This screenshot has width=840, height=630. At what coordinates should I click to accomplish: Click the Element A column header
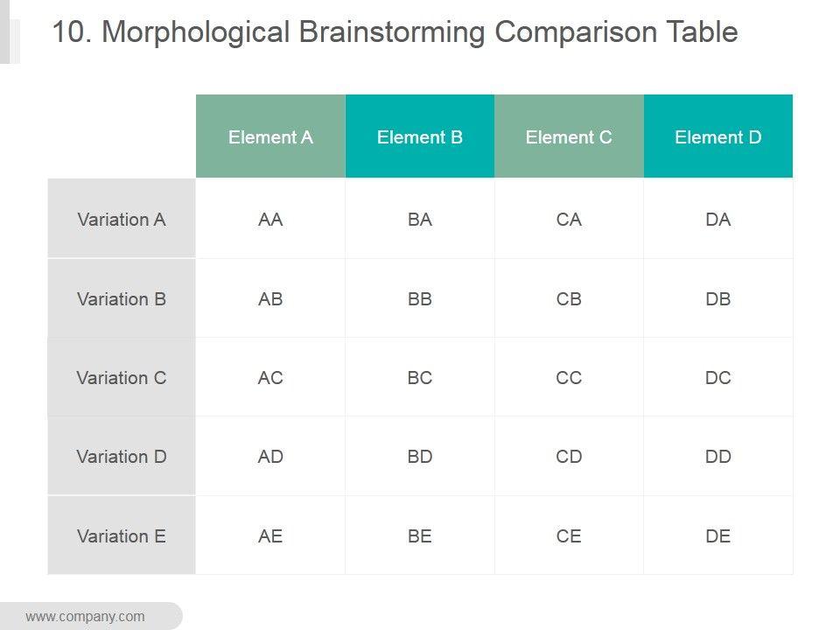(x=270, y=137)
